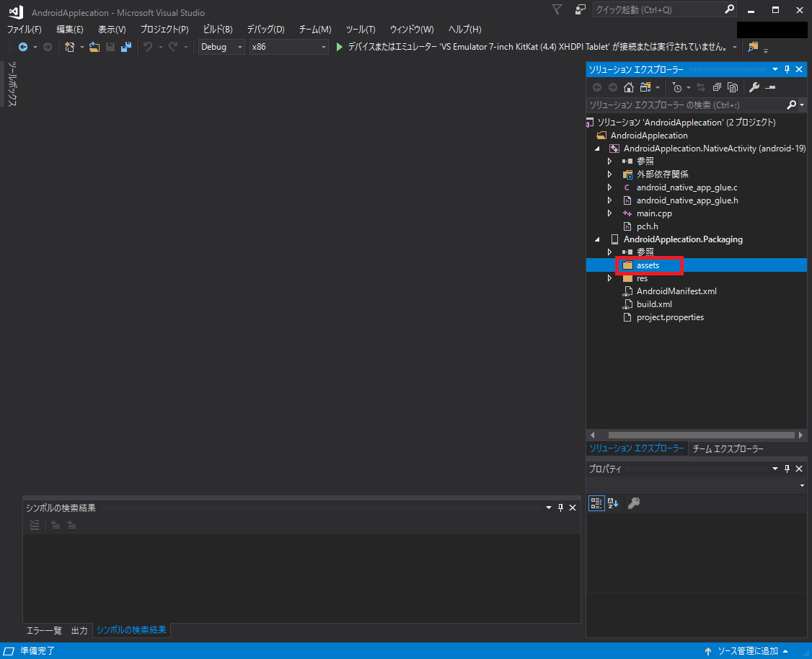This screenshot has height=659, width=812.
Task: Select the assets folder
Action: click(x=648, y=265)
